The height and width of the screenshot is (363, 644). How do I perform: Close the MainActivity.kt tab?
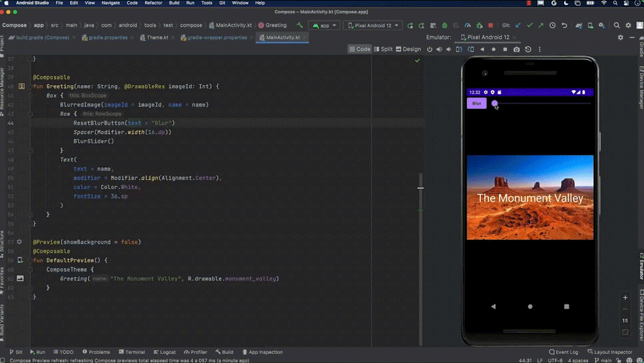[x=305, y=37]
